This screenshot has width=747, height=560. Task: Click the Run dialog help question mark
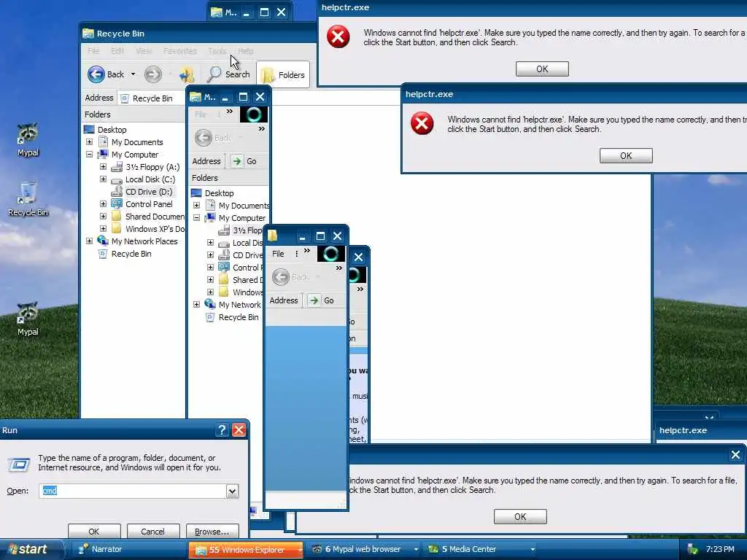pos(222,430)
